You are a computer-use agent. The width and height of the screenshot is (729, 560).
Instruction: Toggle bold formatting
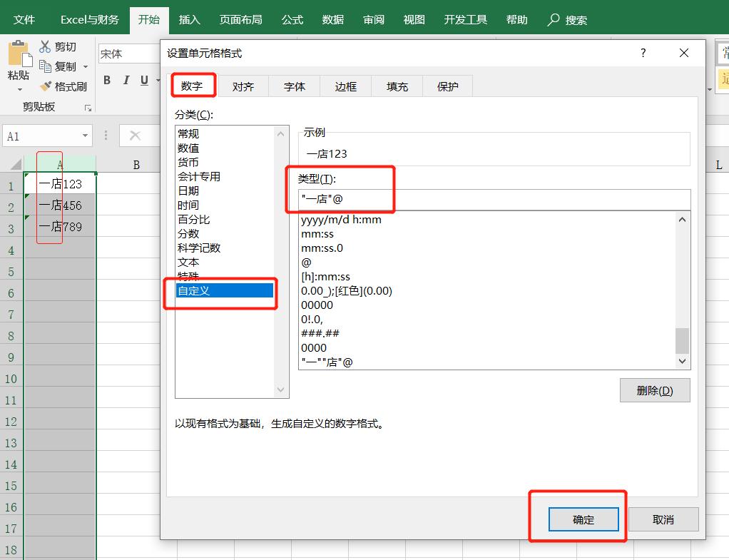107,81
